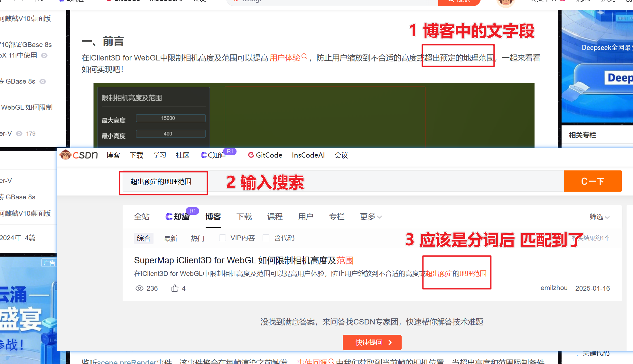Open the 2024年 4篇 archive entry
This screenshot has width=633, height=364.
18,238
